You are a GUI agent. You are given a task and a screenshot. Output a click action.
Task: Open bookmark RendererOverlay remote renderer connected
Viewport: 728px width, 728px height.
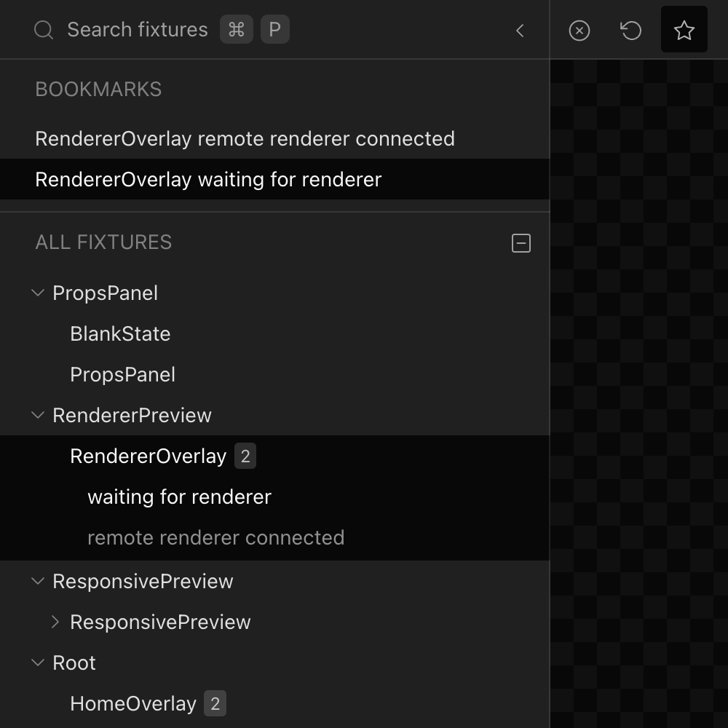[245, 139]
